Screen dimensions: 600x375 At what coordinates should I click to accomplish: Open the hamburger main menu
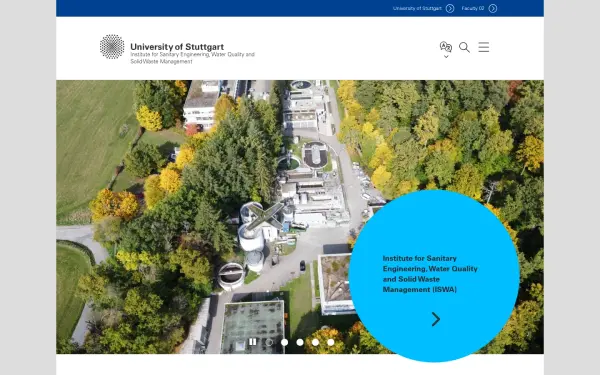click(x=484, y=47)
